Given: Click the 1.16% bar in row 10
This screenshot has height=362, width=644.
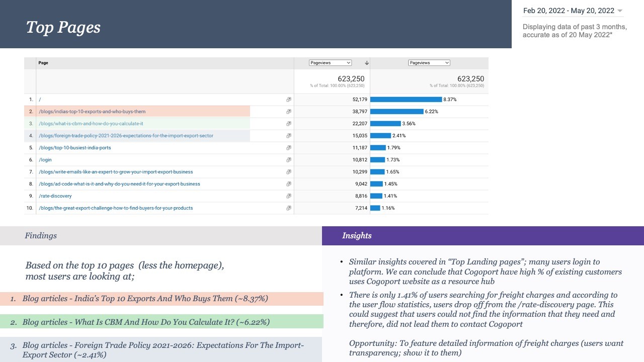Looking at the screenshot, I should click(375, 208).
